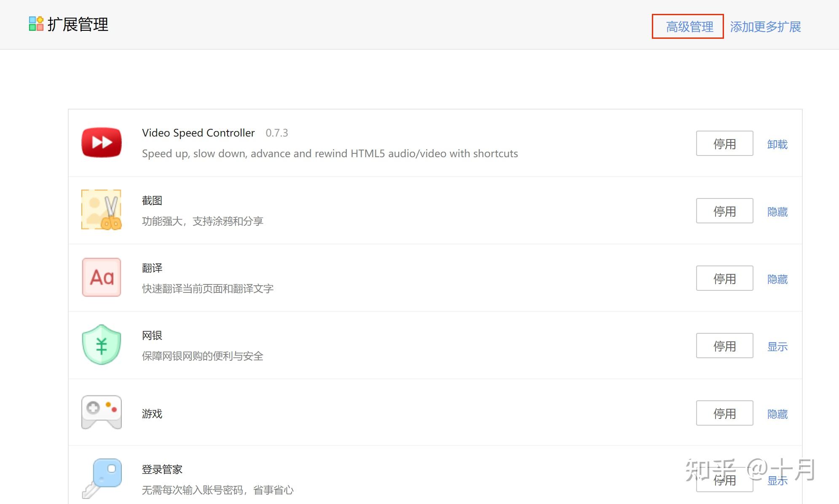The image size is (839, 504).
Task: Open 高级管理 advanced management
Action: pos(689,27)
